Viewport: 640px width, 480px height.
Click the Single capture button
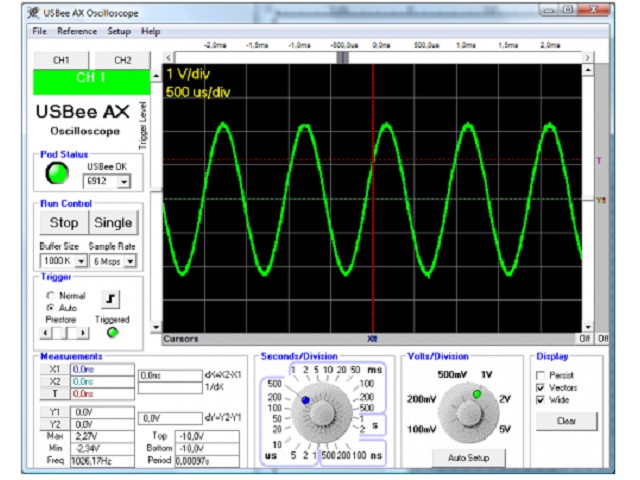point(113,222)
